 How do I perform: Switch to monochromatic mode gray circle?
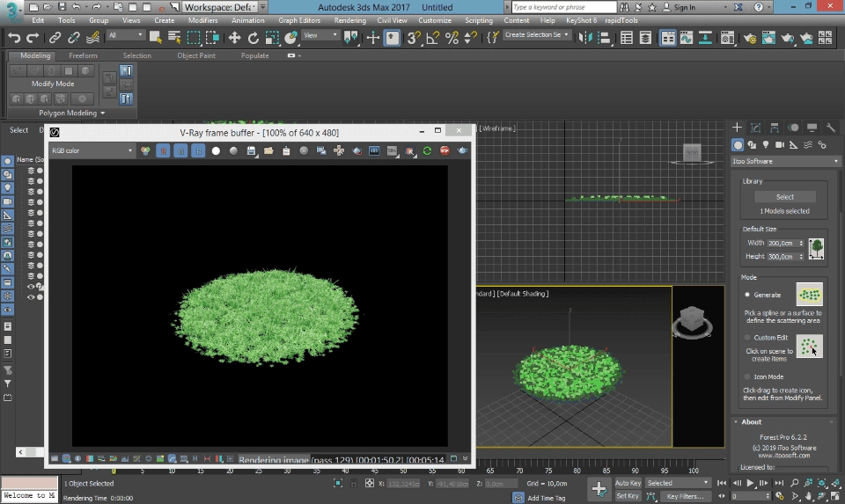(x=233, y=150)
